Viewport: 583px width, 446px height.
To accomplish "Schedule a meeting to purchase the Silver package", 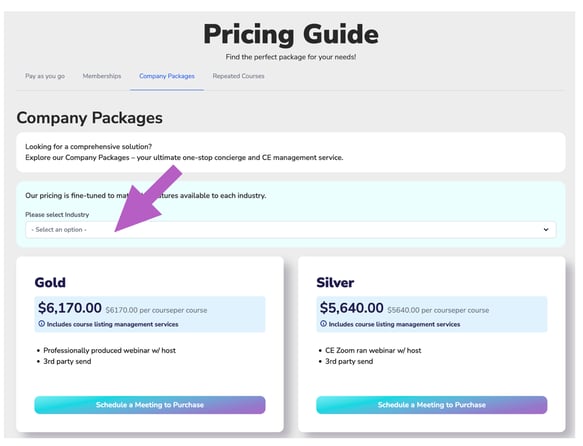I will pos(432,405).
